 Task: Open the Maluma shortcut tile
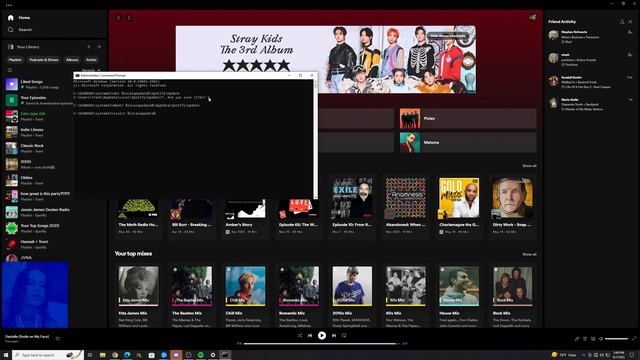click(x=468, y=142)
